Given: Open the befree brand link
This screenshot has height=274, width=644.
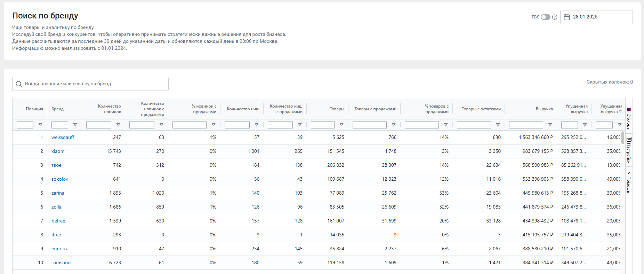Looking at the screenshot, I should [x=58, y=221].
